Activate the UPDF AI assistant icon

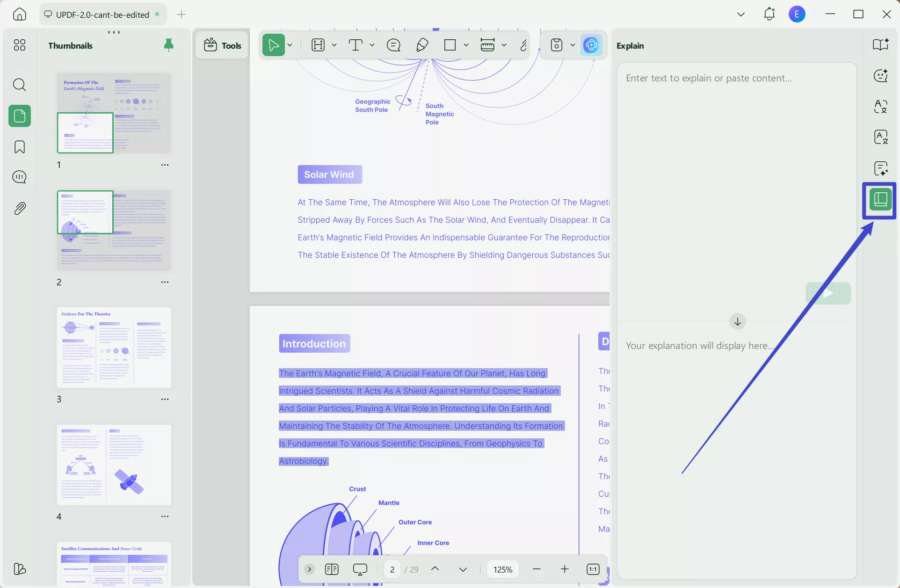[x=591, y=45]
